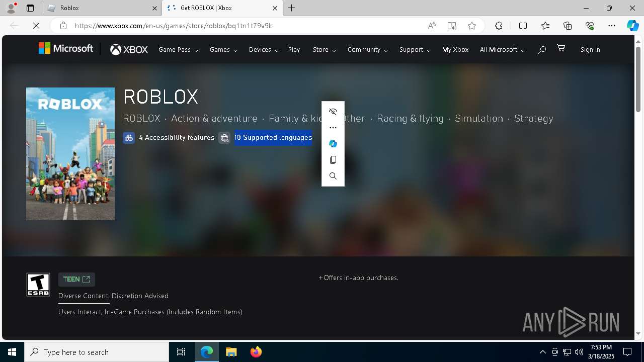This screenshot has height=362, width=644.
Task: Open File Explorer from taskbar
Action: 231,352
